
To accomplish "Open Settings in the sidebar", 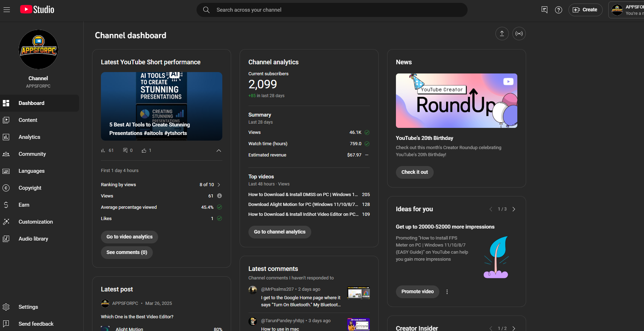I will (x=40, y=307).
